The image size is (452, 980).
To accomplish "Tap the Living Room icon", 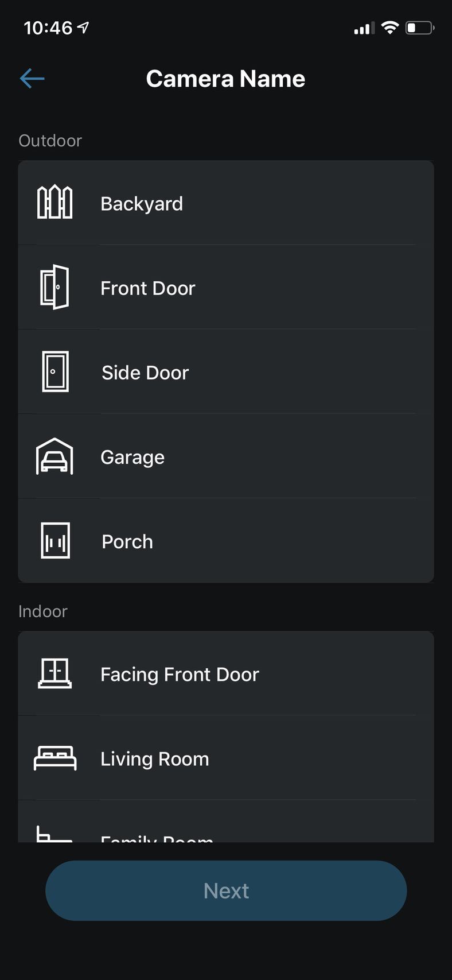I will coord(55,758).
